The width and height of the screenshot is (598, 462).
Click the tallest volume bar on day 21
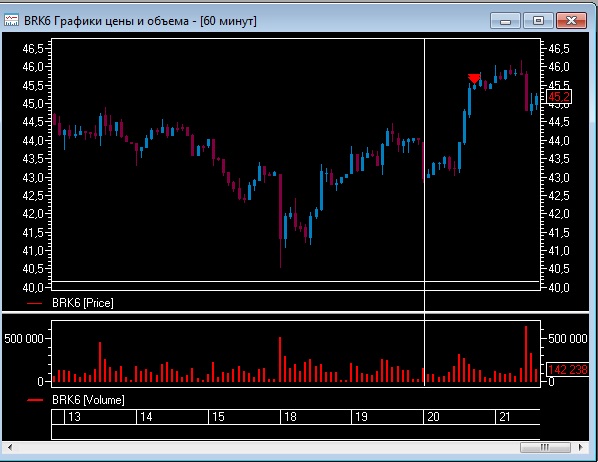click(526, 354)
